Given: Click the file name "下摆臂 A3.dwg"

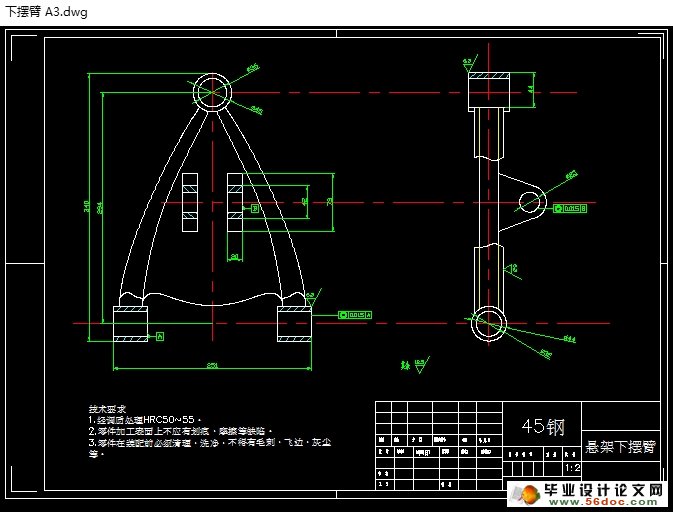Looking at the screenshot, I should pos(46,12).
